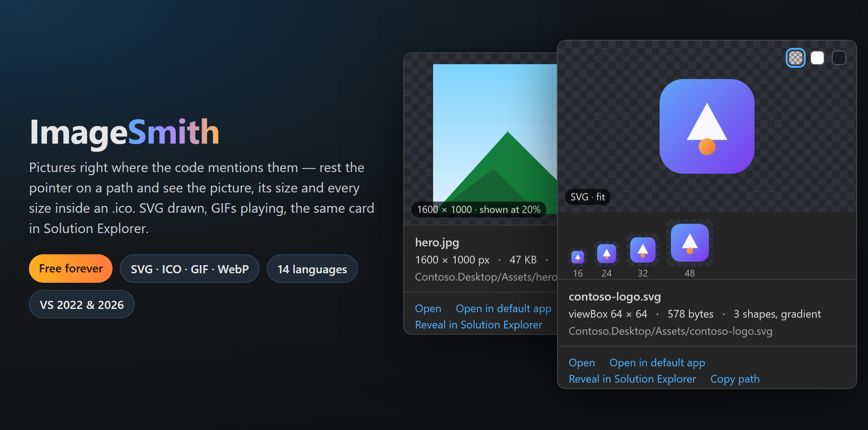Choose the dark background swatch

[x=839, y=58]
